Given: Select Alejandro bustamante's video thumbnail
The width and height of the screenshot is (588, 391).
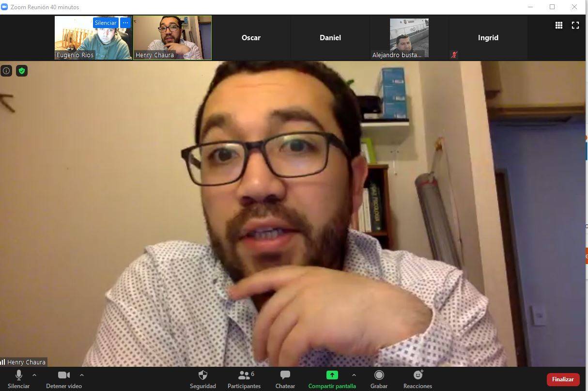Looking at the screenshot, I should pos(409,38).
